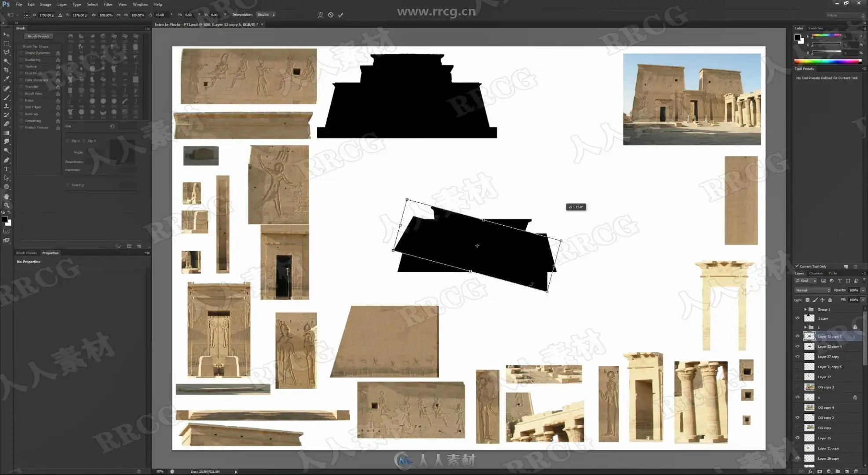Select the Eyedropper tool
Image resolution: width=868 pixels, height=475 pixels.
pos(7,79)
